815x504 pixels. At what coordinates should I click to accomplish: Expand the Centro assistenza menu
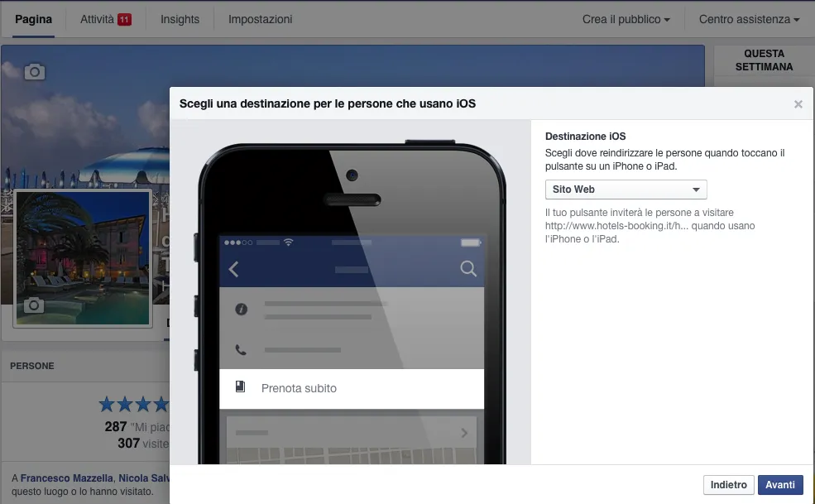749,19
